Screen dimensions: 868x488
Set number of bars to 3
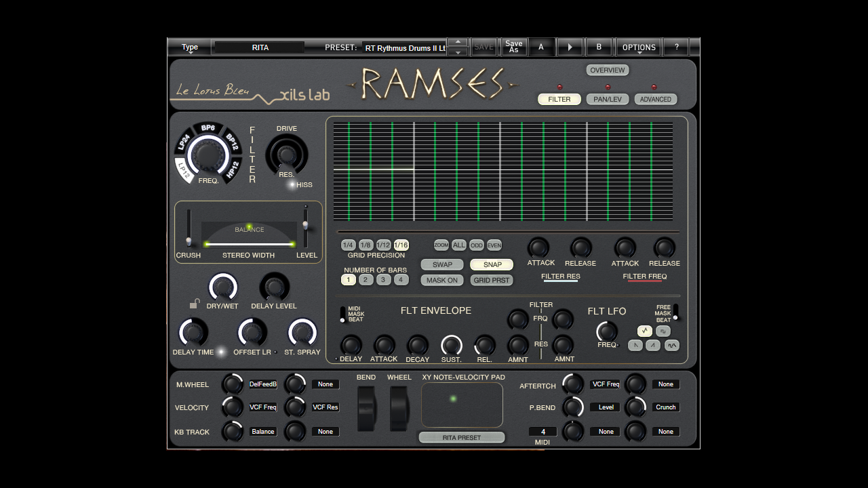383,280
